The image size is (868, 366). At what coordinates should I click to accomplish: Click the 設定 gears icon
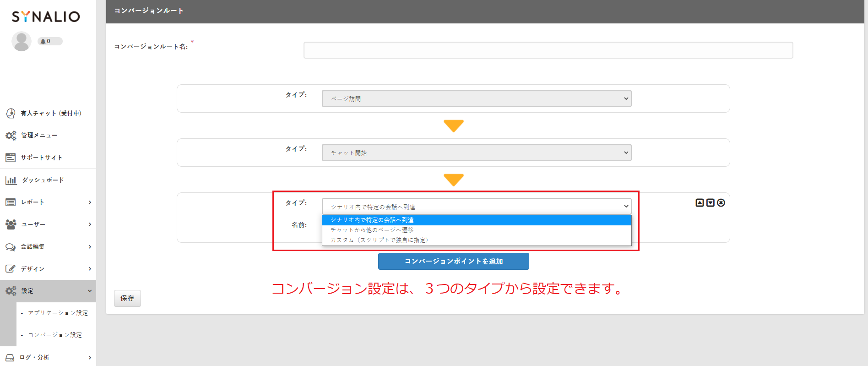tap(11, 291)
